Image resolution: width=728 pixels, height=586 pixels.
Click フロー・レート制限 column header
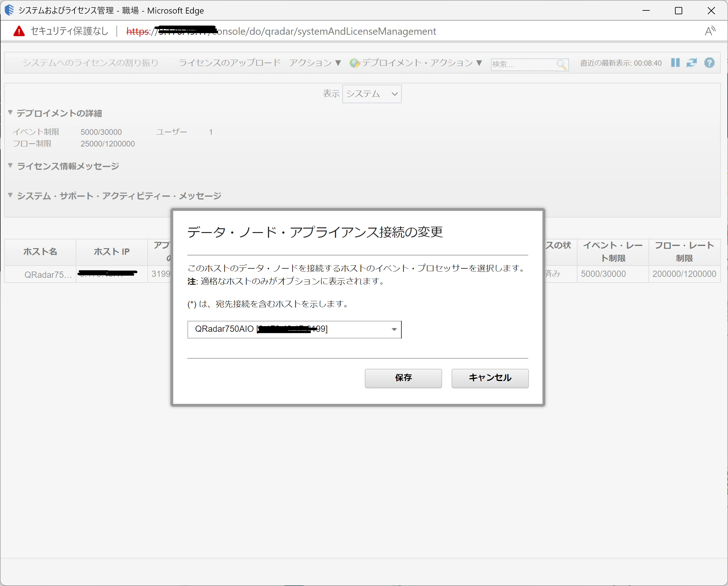click(x=684, y=252)
